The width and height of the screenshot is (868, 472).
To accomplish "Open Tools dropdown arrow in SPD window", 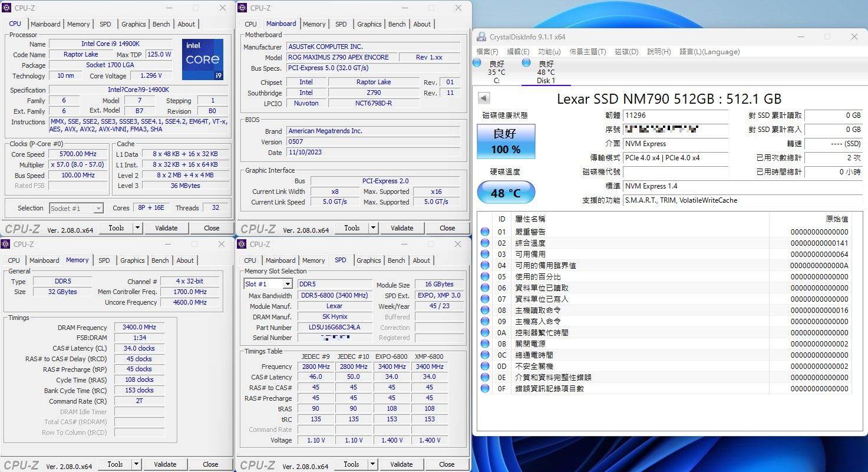I will [x=372, y=464].
